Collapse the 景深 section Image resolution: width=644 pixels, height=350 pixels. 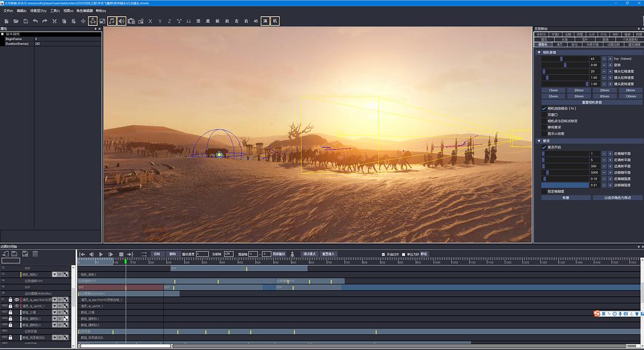[539, 141]
